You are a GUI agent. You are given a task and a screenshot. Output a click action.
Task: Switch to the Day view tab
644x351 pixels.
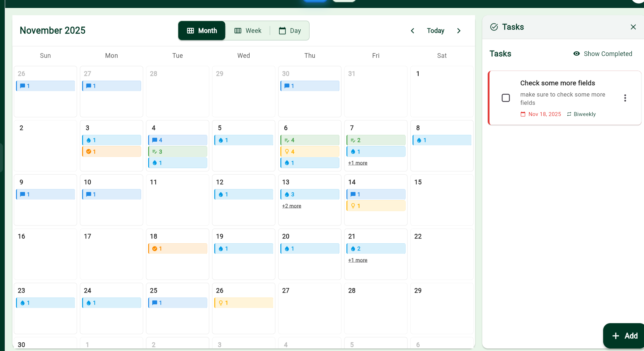pos(290,30)
